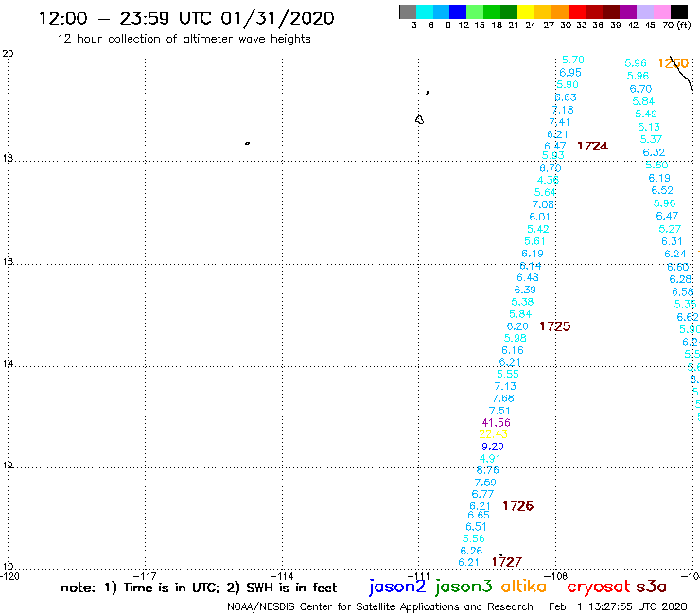Image resolution: width=700 pixels, height=615 pixels.
Task: Pick the yellow legend color swatch
Action: pos(526,11)
